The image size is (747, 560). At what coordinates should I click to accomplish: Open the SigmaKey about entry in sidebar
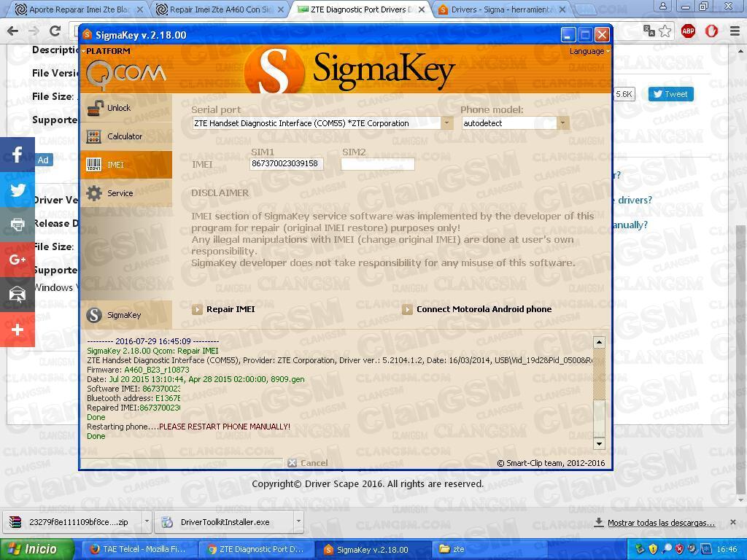(125, 315)
